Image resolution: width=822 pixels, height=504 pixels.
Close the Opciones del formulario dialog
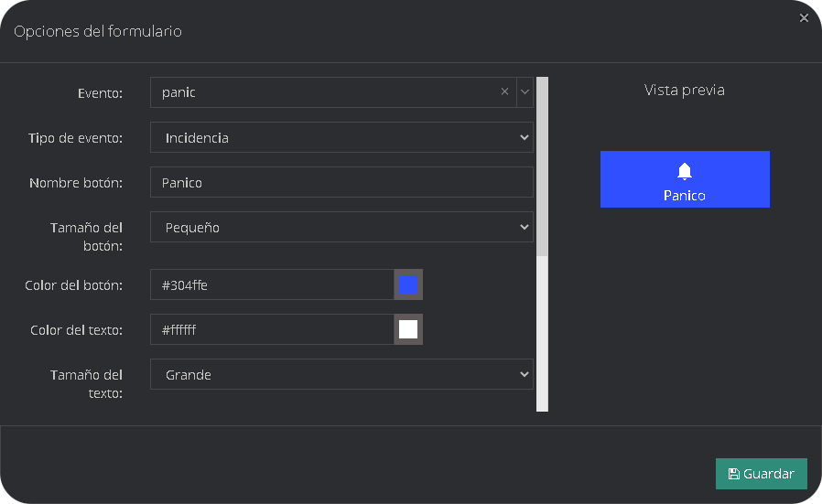click(x=804, y=18)
